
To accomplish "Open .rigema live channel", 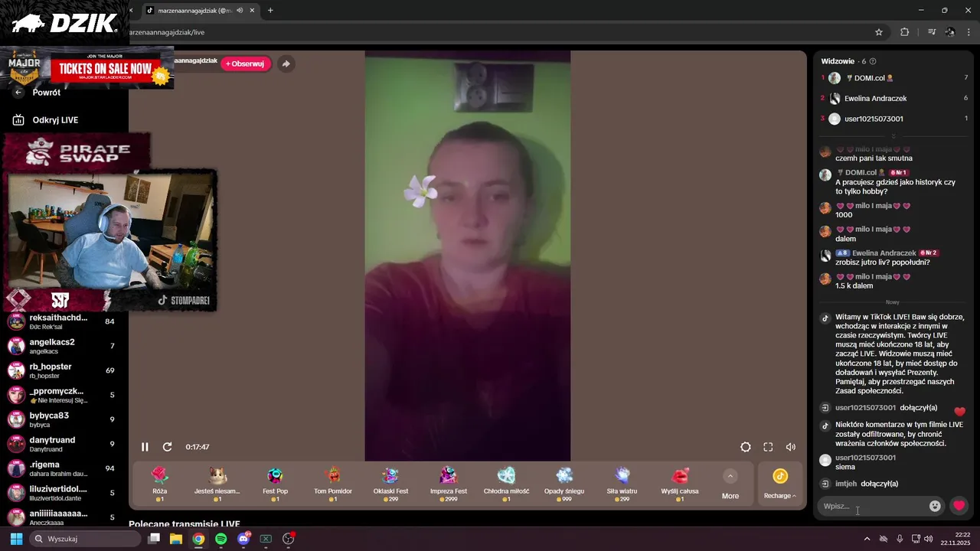I will coord(61,468).
